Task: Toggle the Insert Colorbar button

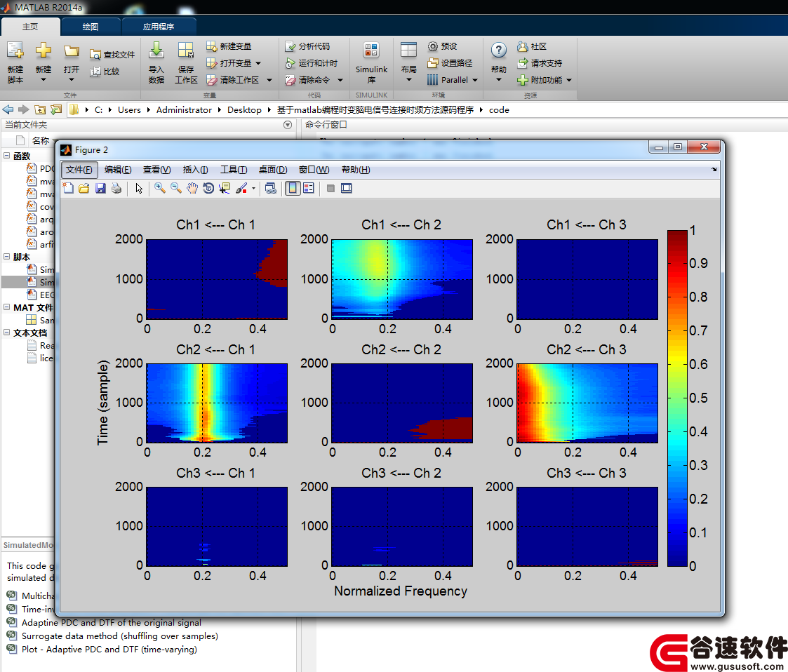Action: pos(293,188)
